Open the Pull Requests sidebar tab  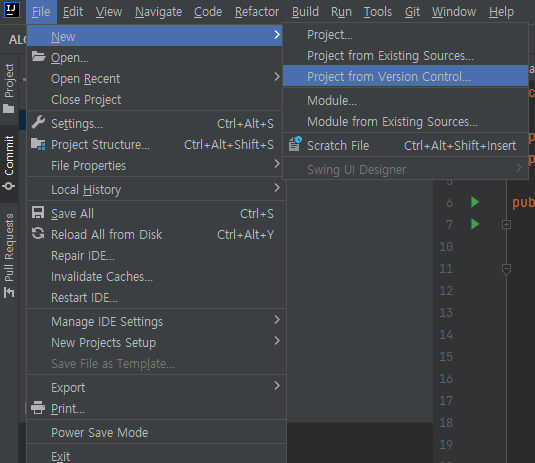pos(9,256)
